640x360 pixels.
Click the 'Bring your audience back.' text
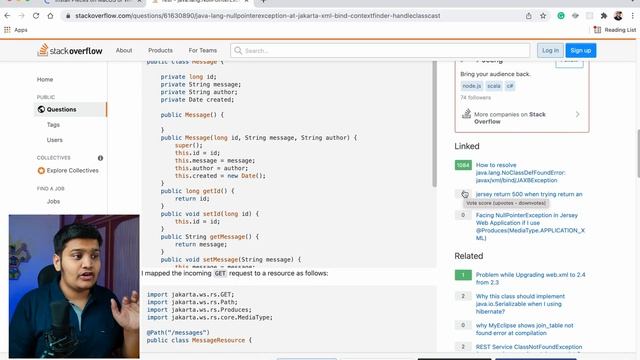[495, 74]
